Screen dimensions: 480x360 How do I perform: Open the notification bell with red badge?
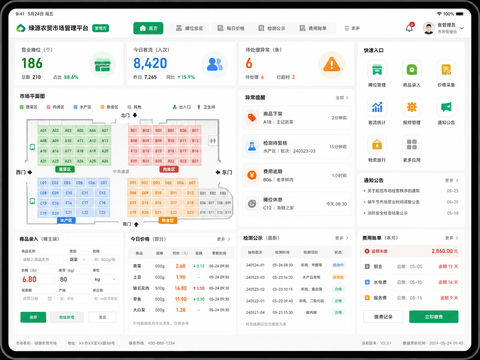[x=409, y=28]
